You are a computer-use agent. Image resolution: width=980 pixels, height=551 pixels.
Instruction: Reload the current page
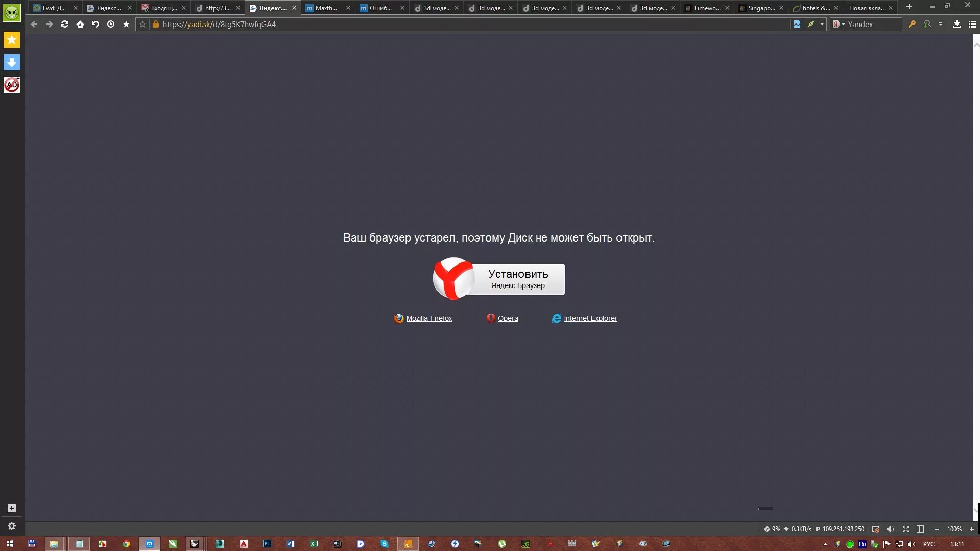click(65, 24)
